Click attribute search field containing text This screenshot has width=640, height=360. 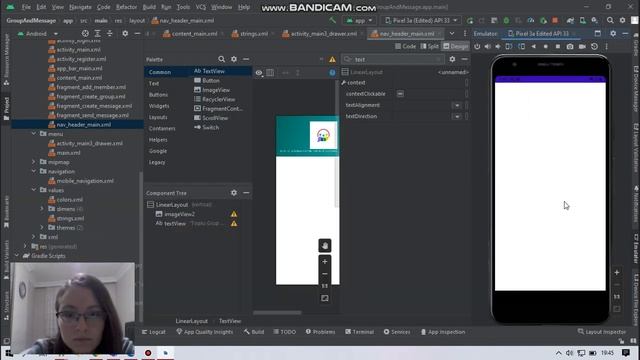[x=393, y=60]
